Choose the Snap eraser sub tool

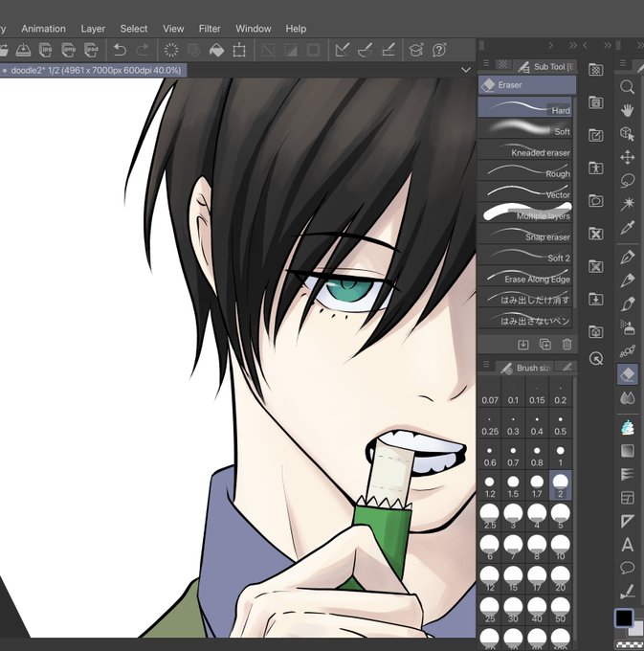tap(525, 234)
